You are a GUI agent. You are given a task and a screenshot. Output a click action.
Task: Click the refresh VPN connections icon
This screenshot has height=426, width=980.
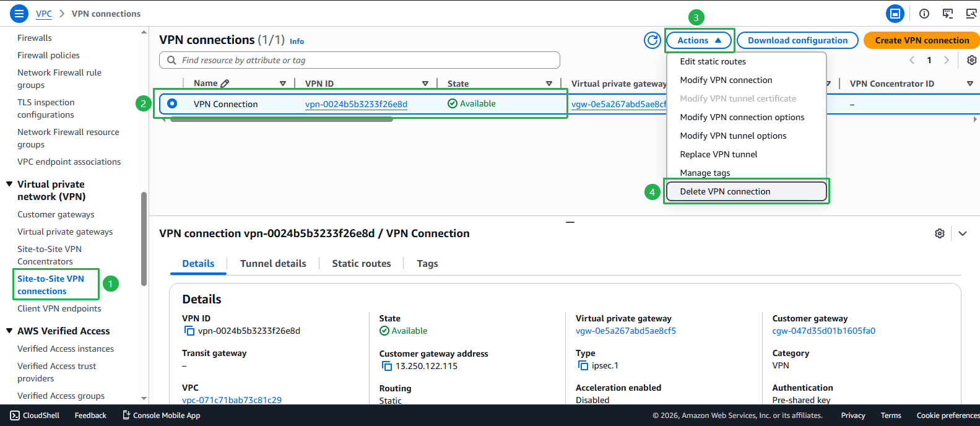click(653, 40)
